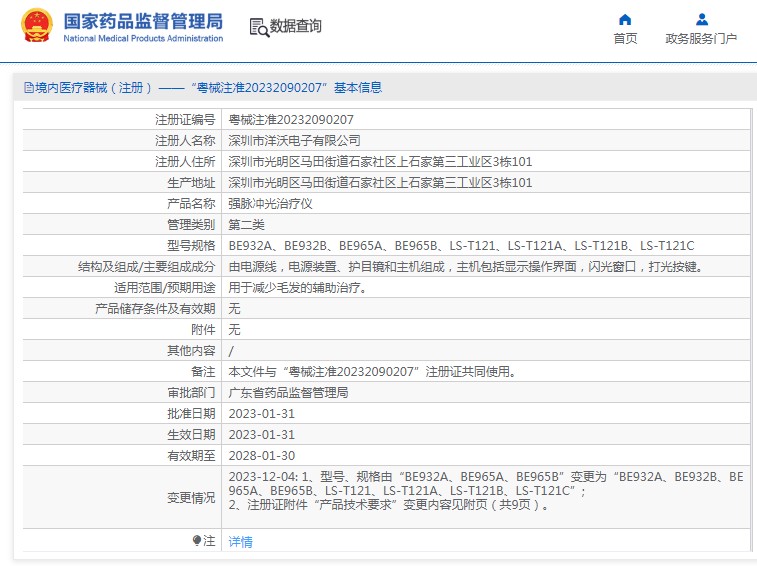Image resolution: width=757 pixels, height=566 pixels.
Task: Select the registration number 粤械注准20232090207 value
Action: coord(291,119)
